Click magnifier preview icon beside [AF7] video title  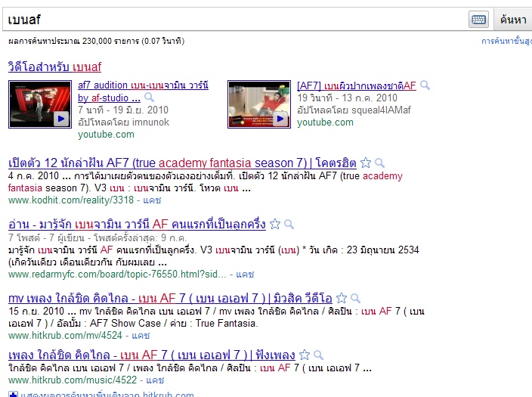tap(425, 85)
